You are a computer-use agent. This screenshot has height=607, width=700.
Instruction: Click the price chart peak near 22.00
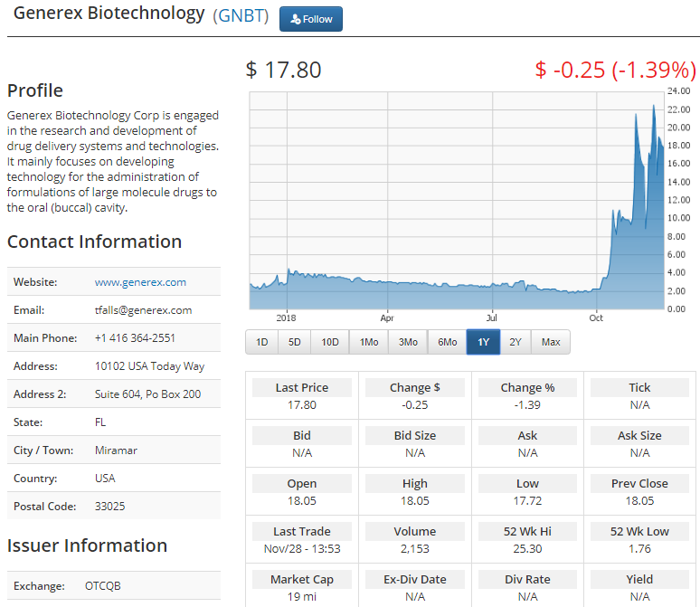[x=654, y=107]
